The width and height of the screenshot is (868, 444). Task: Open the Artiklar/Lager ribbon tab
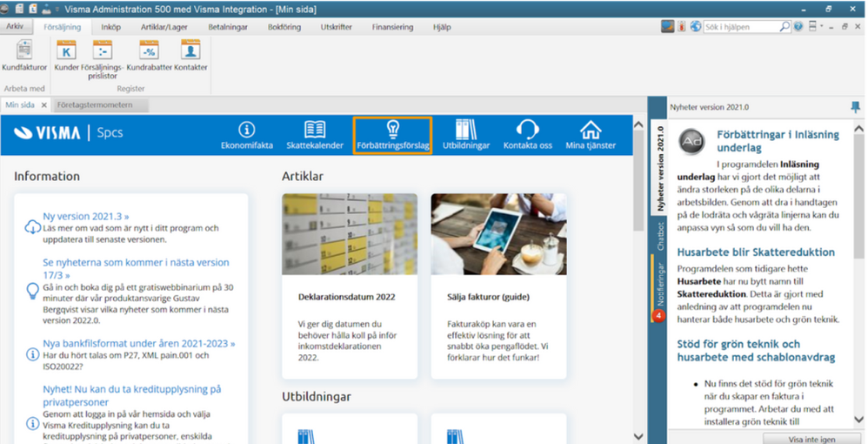(x=164, y=27)
